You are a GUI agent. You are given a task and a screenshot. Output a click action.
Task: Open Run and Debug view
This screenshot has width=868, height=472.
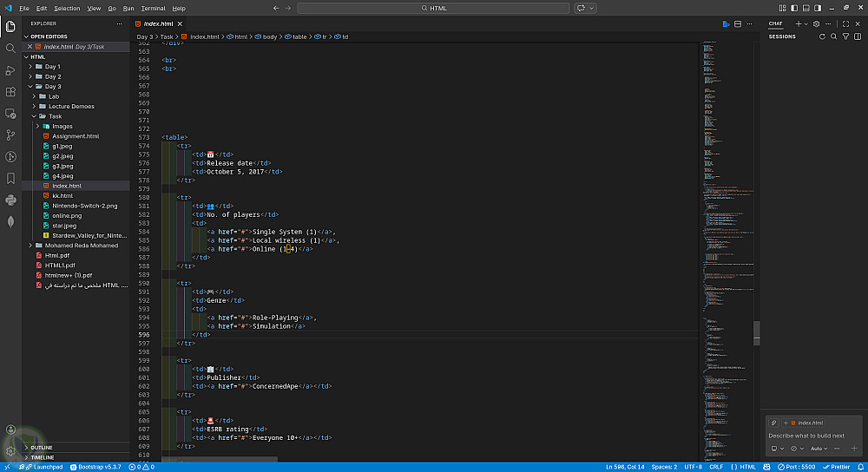(10, 69)
